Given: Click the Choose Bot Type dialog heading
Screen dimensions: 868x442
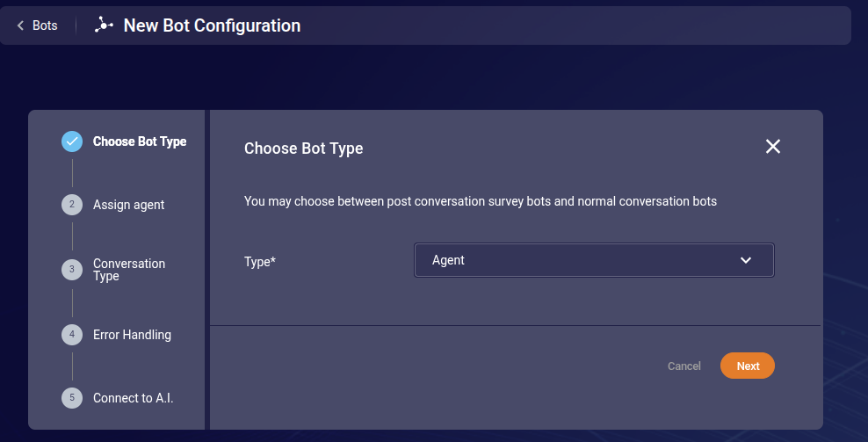Looking at the screenshot, I should [303, 149].
